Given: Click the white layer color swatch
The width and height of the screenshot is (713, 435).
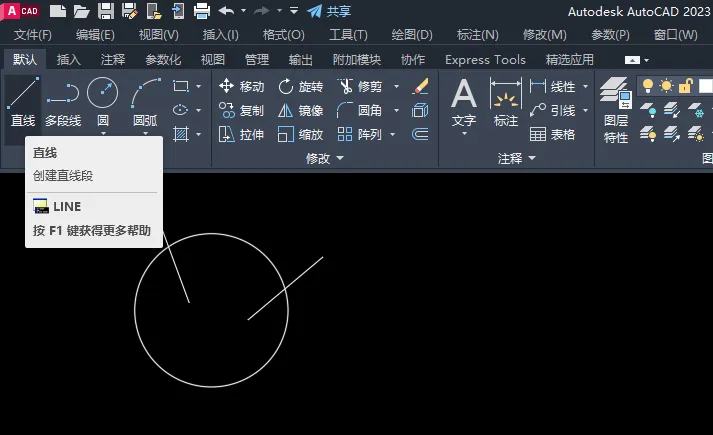Looking at the screenshot, I should click(x=706, y=85).
